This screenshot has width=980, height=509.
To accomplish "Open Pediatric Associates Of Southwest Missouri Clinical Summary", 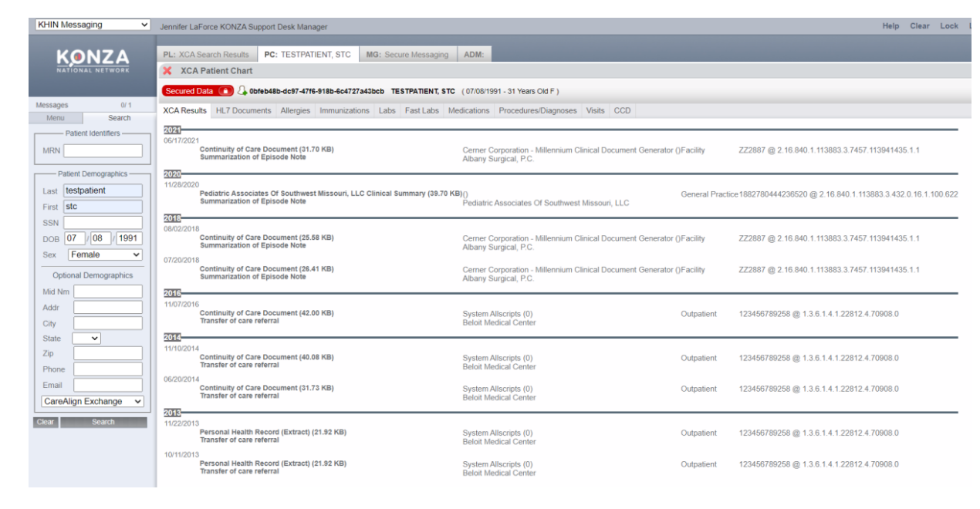I will [x=330, y=194].
